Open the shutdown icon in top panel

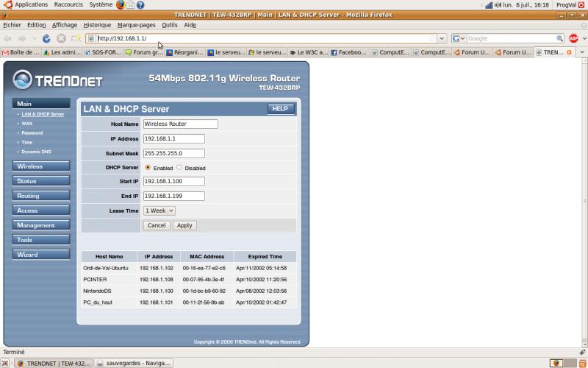pos(583,5)
